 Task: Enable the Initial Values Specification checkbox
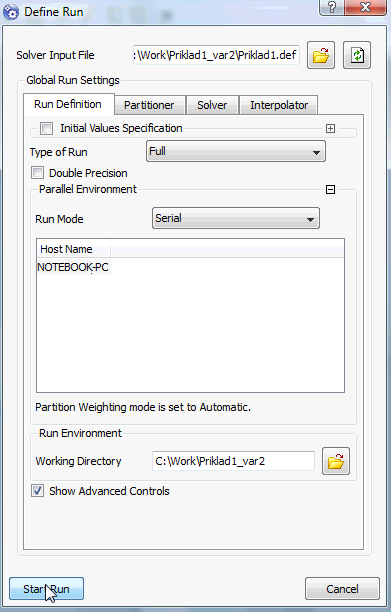pos(46,128)
